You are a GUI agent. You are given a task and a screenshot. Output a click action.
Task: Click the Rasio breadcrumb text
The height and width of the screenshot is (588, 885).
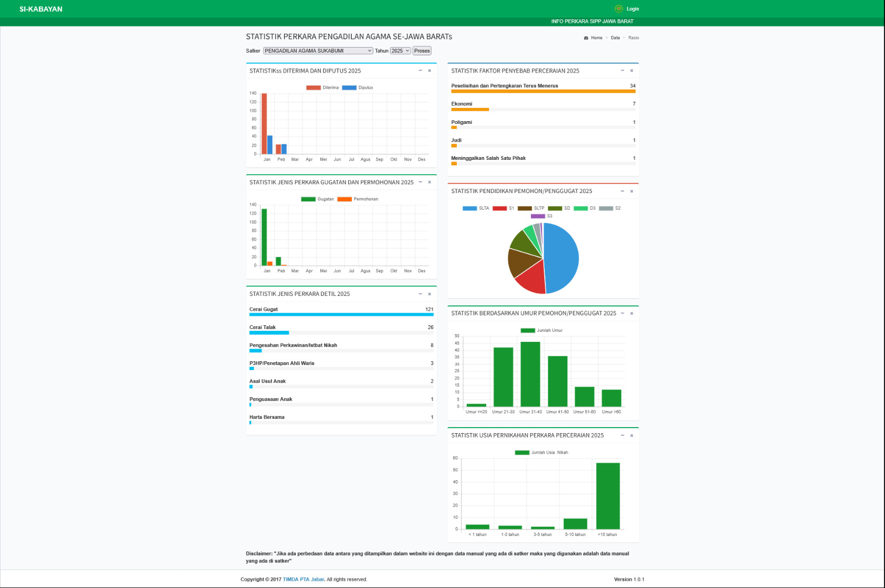point(633,38)
